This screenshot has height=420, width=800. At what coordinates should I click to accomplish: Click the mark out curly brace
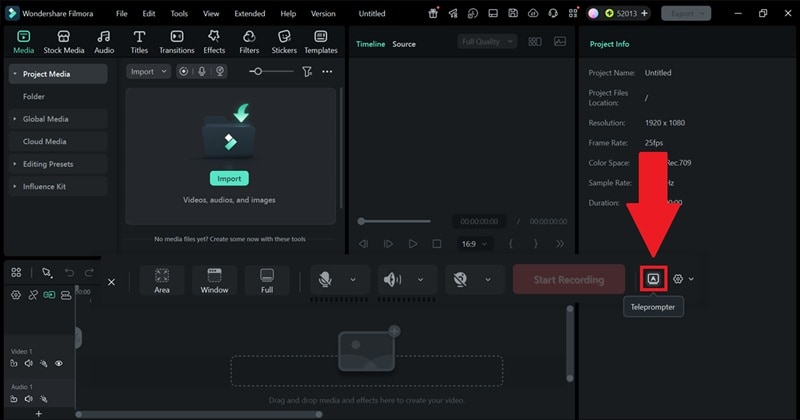(x=535, y=244)
